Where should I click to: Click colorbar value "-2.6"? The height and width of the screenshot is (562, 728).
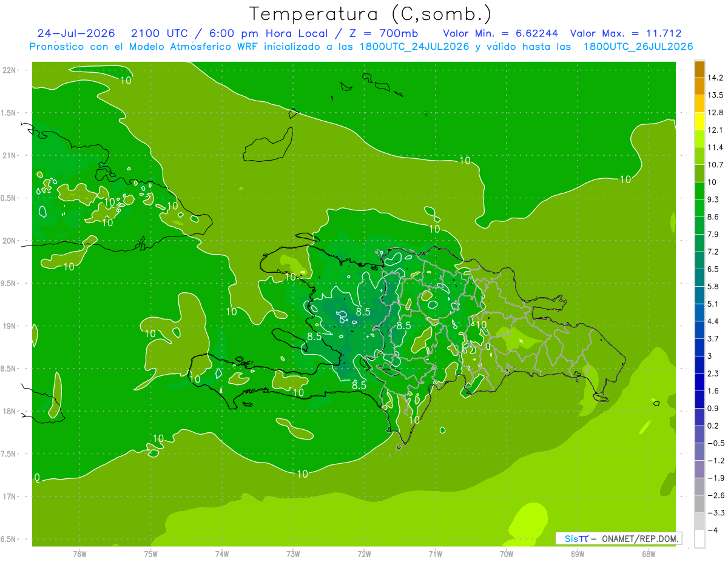[716, 495]
